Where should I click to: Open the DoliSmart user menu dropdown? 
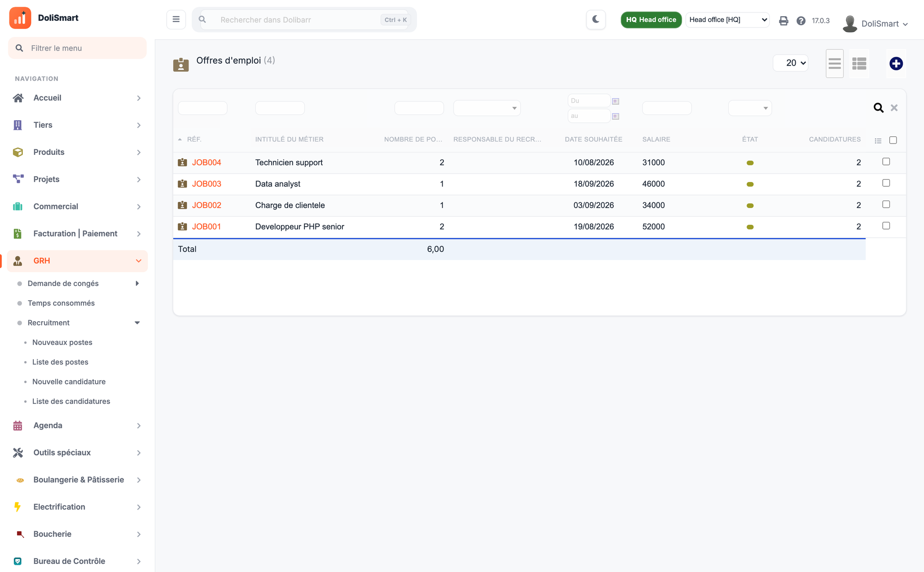click(x=884, y=24)
